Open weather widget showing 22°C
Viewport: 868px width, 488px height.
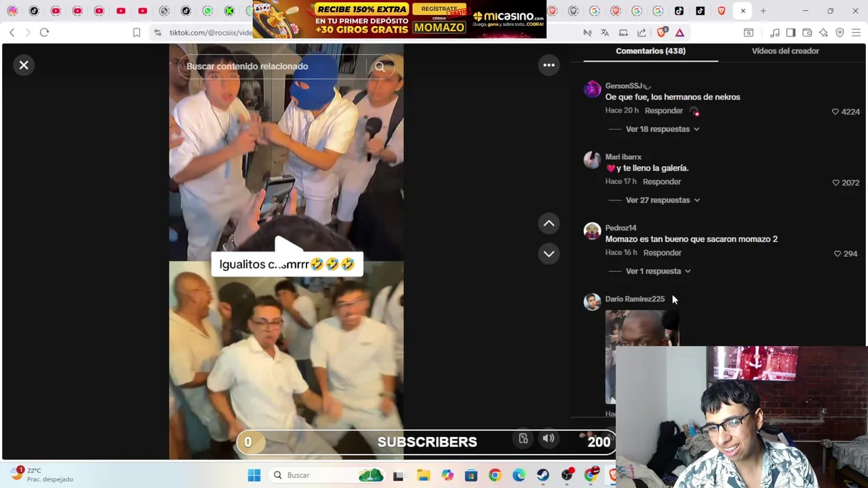pyautogui.click(x=42, y=474)
